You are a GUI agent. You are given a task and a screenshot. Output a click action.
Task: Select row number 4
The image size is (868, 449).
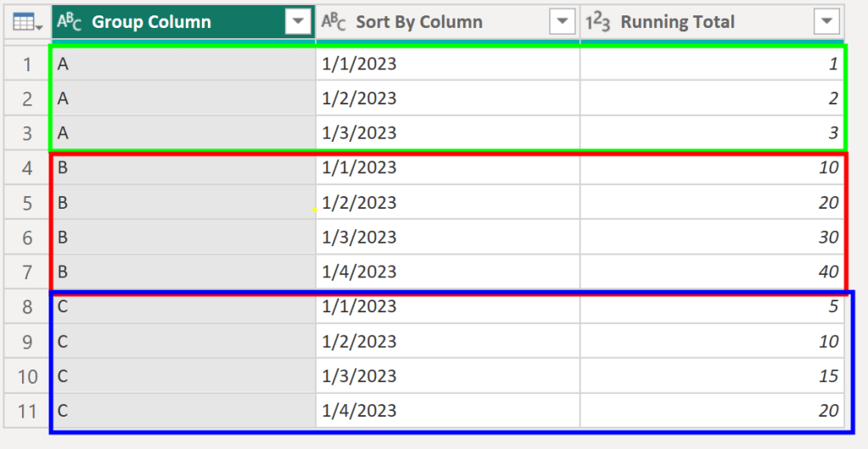(x=27, y=168)
